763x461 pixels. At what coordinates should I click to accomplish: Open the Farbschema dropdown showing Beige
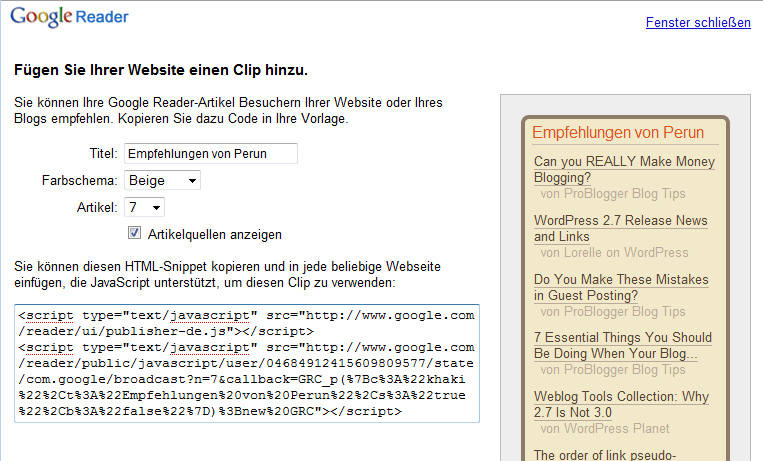coord(162,180)
